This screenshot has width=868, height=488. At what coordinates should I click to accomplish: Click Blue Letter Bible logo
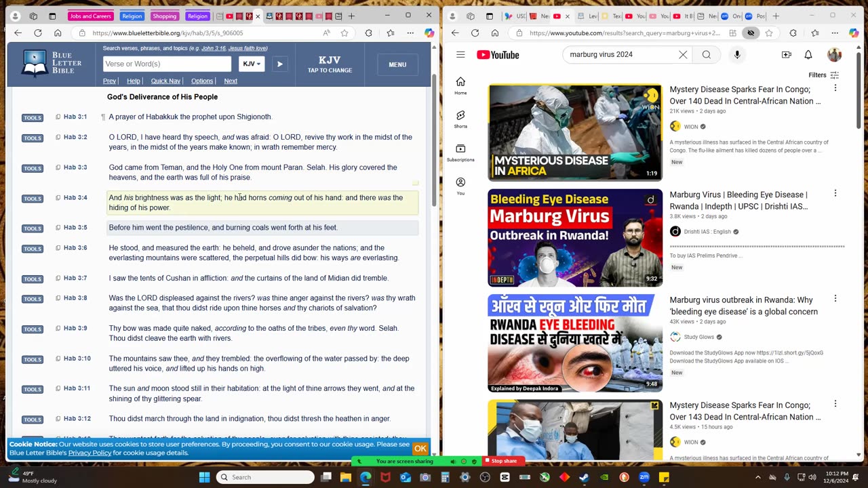pyautogui.click(x=52, y=64)
